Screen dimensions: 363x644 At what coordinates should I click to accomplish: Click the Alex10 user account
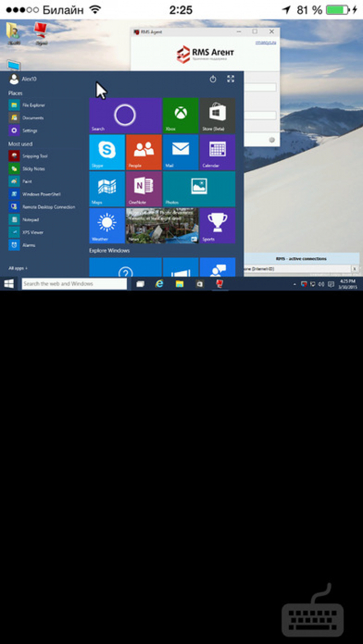pyautogui.click(x=23, y=79)
